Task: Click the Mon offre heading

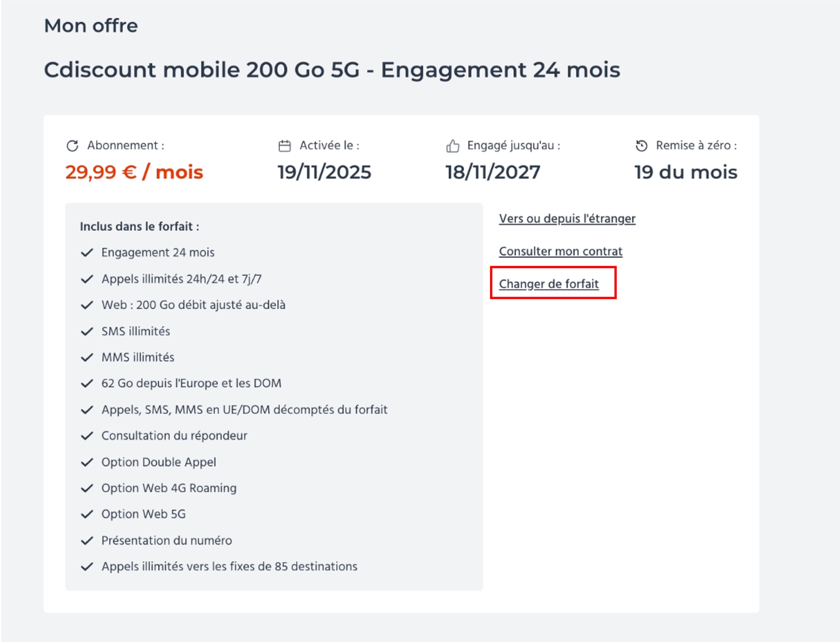Action: pyautogui.click(x=91, y=26)
